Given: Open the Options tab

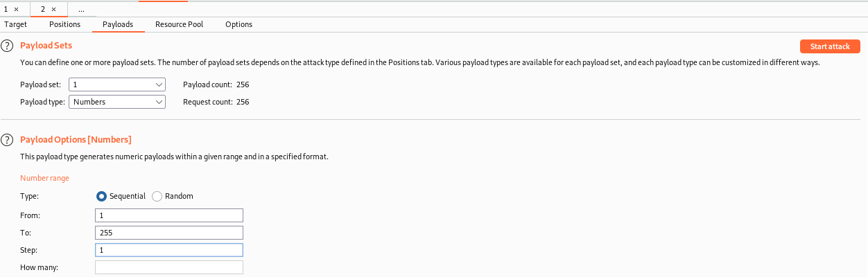Looking at the screenshot, I should click(238, 24).
